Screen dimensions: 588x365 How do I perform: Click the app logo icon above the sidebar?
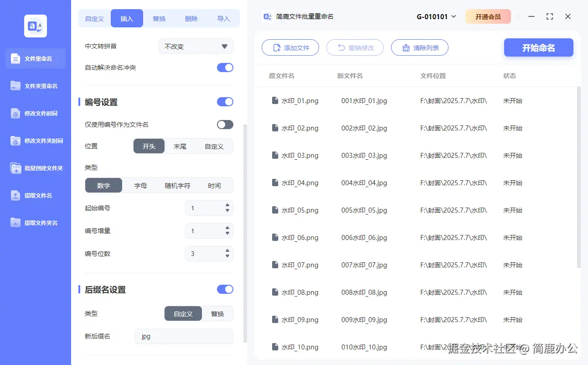coord(35,26)
